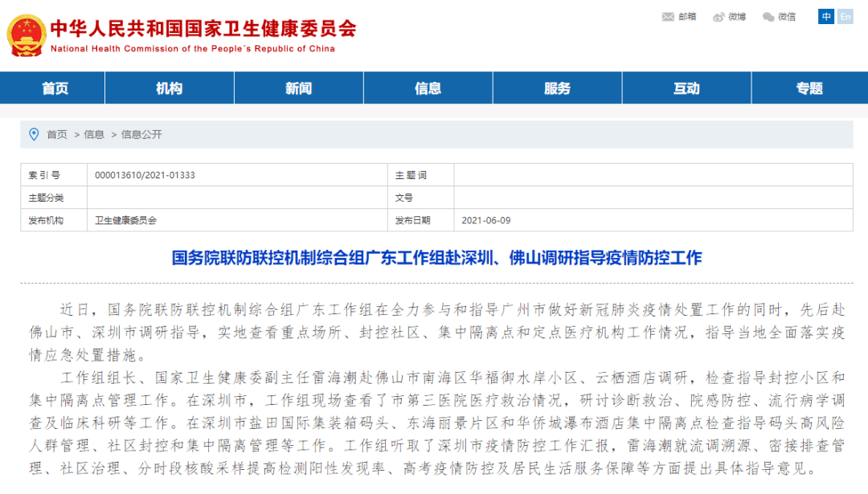868x494 pixels.
Task: Click 首页 breadcrumb link
Action: click(57, 134)
